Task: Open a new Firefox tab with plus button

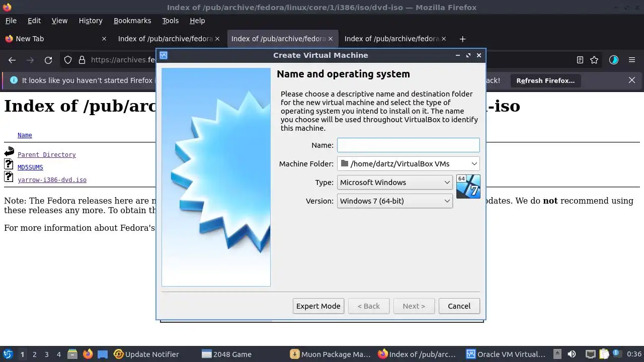Action: click(x=462, y=39)
